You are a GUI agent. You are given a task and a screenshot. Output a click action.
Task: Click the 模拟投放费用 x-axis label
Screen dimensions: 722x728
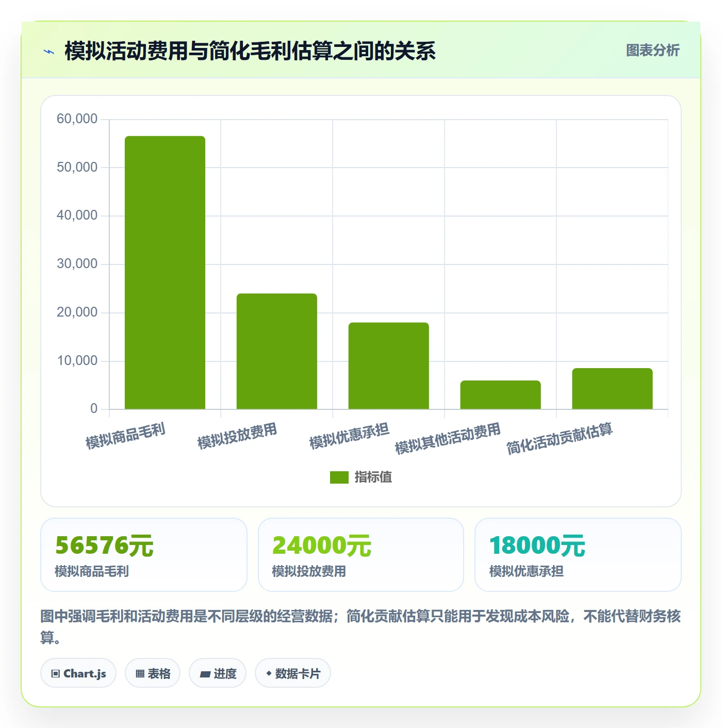(x=237, y=436)
